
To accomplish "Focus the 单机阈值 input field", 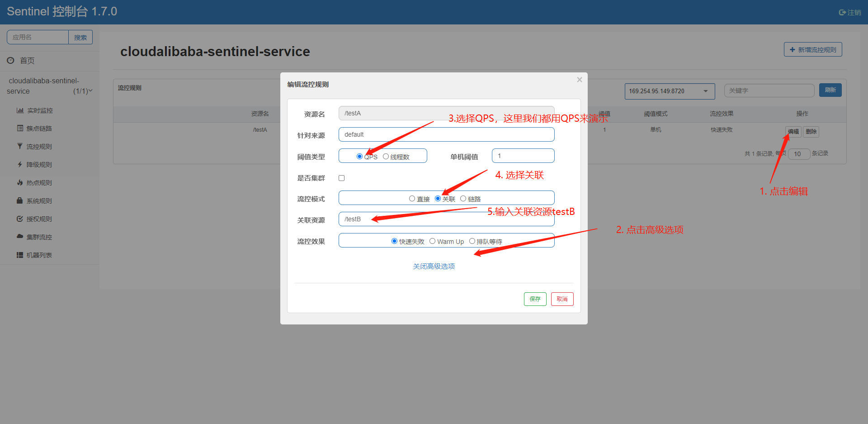I will 523,156.
